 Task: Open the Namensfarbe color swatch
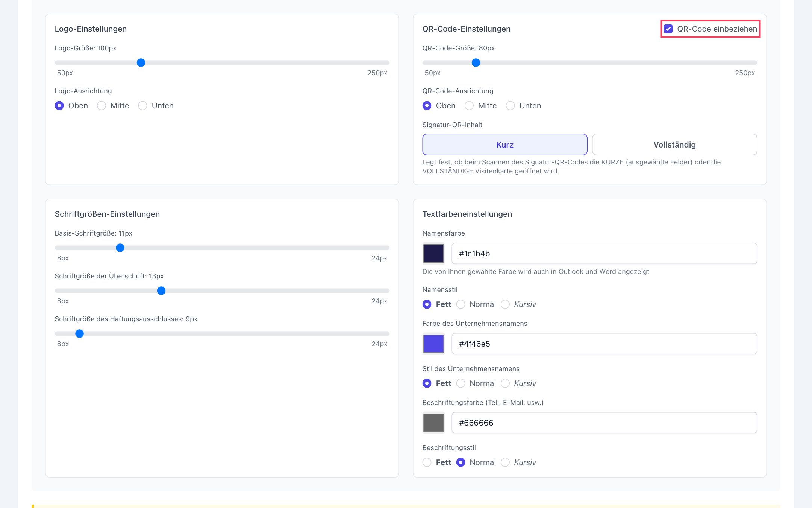pyautogui.click(x=433, y=254)
